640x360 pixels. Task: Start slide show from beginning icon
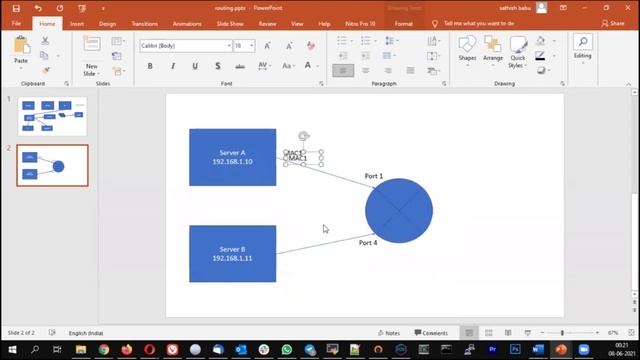click(82, 8)
